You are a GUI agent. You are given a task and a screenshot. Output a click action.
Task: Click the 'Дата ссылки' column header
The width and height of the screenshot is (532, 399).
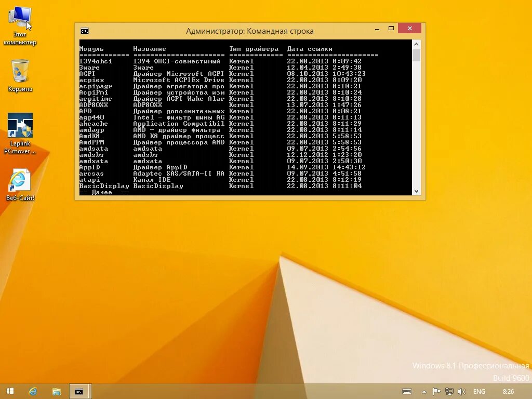[x=310, y=49]
